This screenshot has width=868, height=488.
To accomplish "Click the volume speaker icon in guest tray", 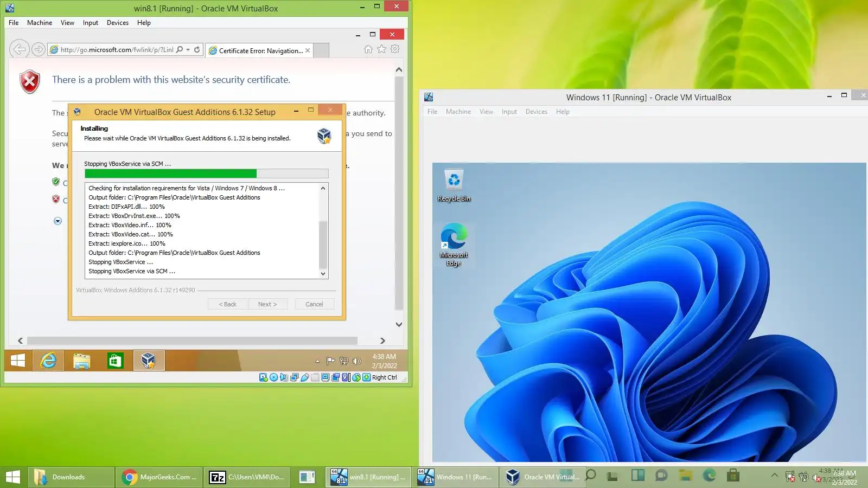I will tap(356, 361).
